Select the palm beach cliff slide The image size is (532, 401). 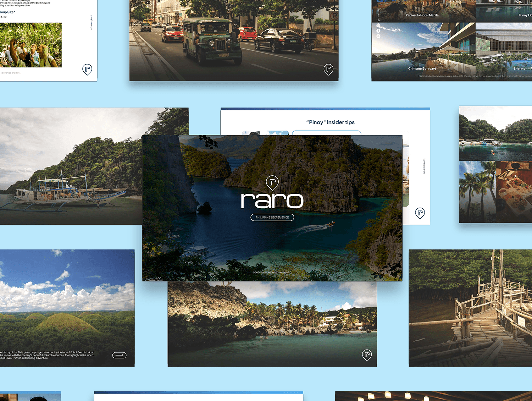tap(272, 324)
